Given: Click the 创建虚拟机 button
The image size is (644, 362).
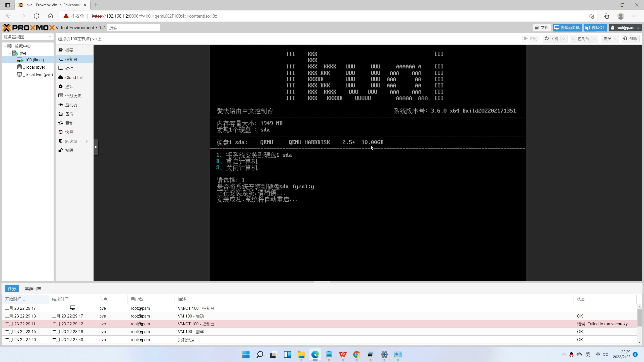Looking at the screenshot, I should click(x=567, y=28).
